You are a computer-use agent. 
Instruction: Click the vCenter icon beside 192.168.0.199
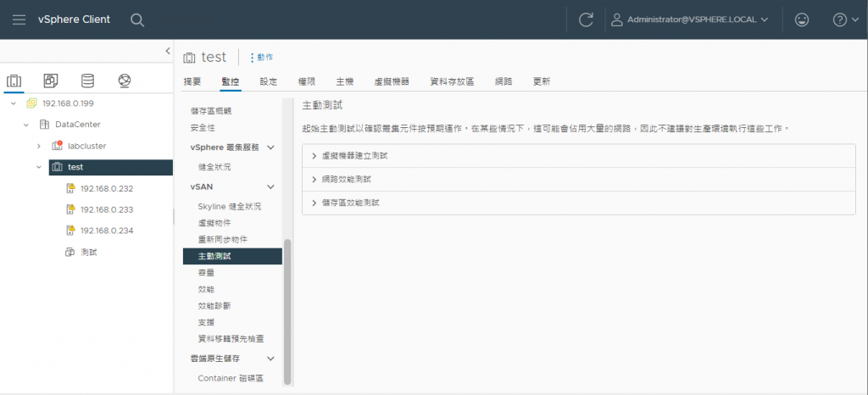31,103
